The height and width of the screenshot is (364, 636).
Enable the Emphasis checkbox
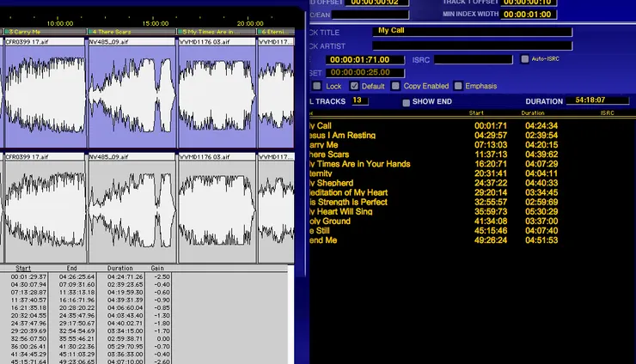coord(458,86)
